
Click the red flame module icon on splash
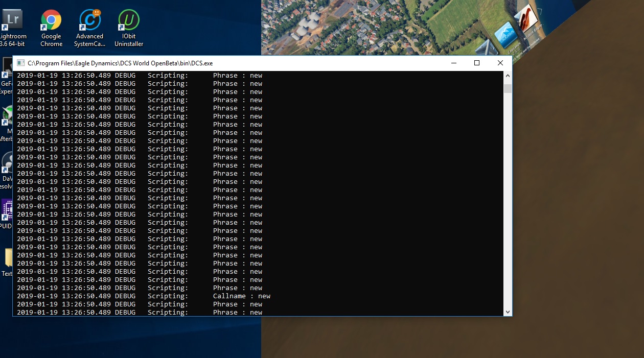pyautogui.click(x=525, y=18)
